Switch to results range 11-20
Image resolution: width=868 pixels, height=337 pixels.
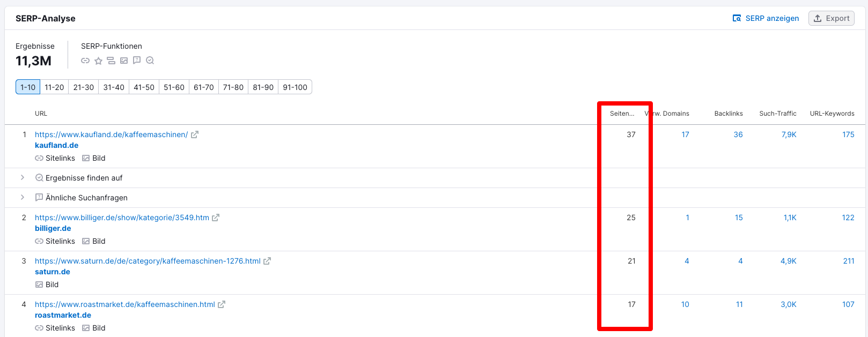[54, 87]
